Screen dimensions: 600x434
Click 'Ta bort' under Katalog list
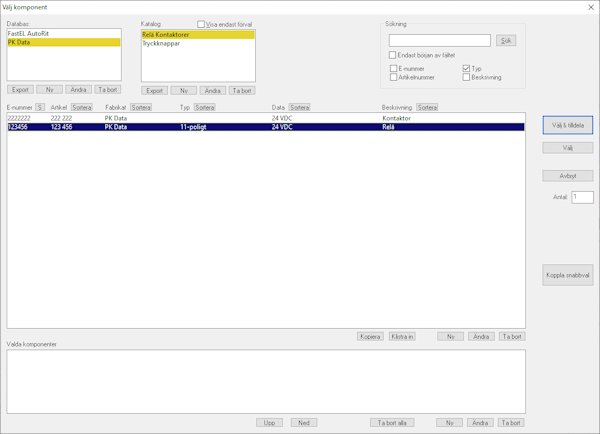point(242,91)
